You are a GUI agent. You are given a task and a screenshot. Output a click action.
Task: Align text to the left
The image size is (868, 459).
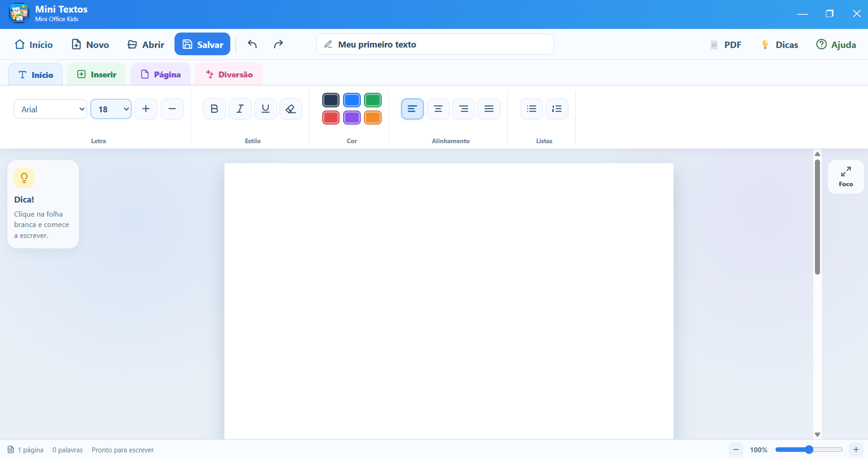tap(412, 109)
